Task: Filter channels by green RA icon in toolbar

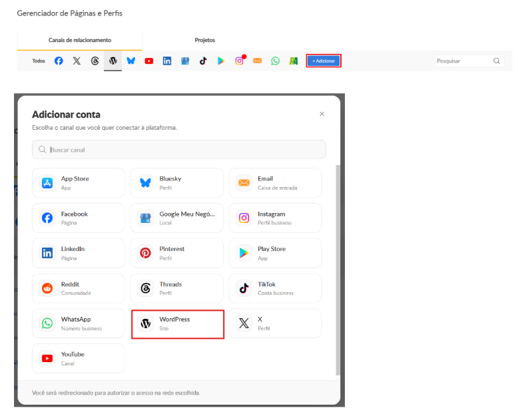Action: click(294, 61)
